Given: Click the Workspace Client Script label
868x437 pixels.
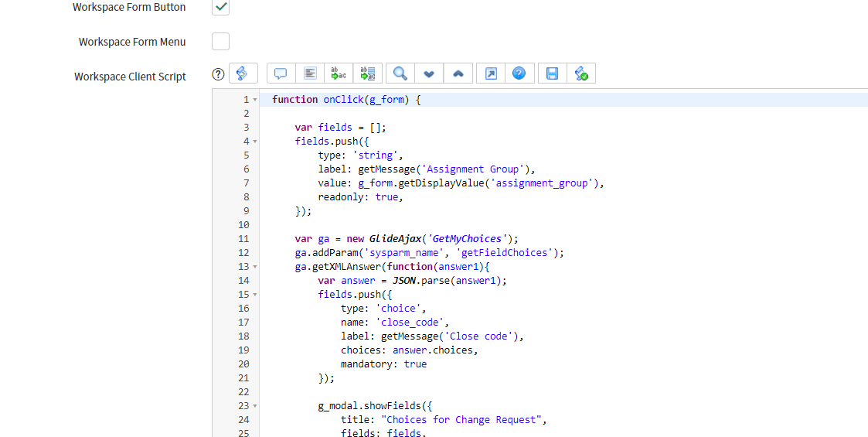Looking at the screenshot, I should pos(130,77).
